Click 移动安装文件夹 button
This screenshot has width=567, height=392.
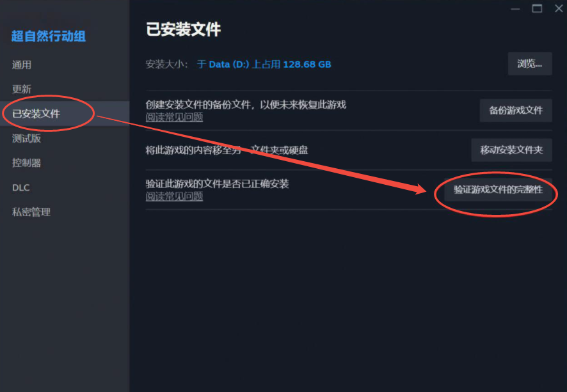click(x=511, y=150)
